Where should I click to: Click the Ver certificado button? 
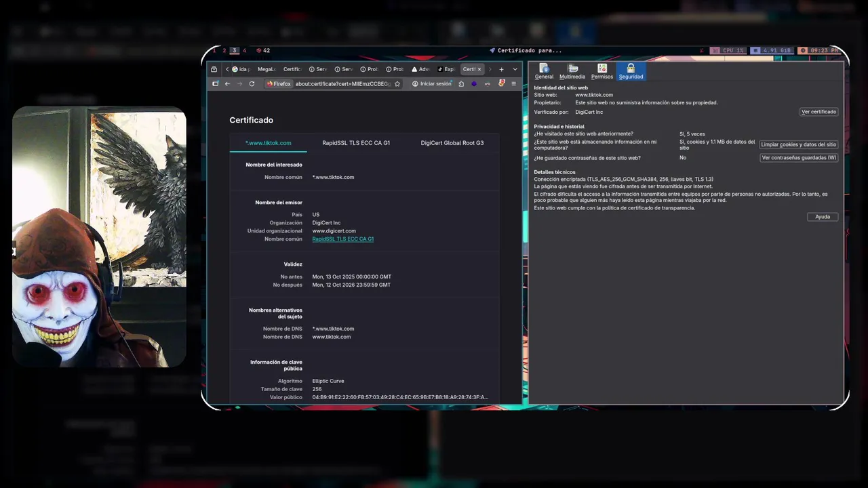point(818,112)
